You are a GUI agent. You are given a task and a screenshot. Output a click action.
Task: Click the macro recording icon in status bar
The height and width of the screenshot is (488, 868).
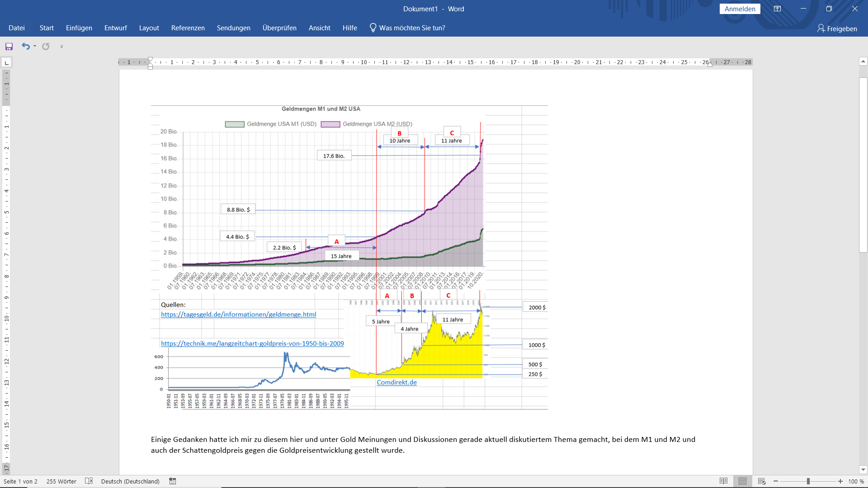173,481
